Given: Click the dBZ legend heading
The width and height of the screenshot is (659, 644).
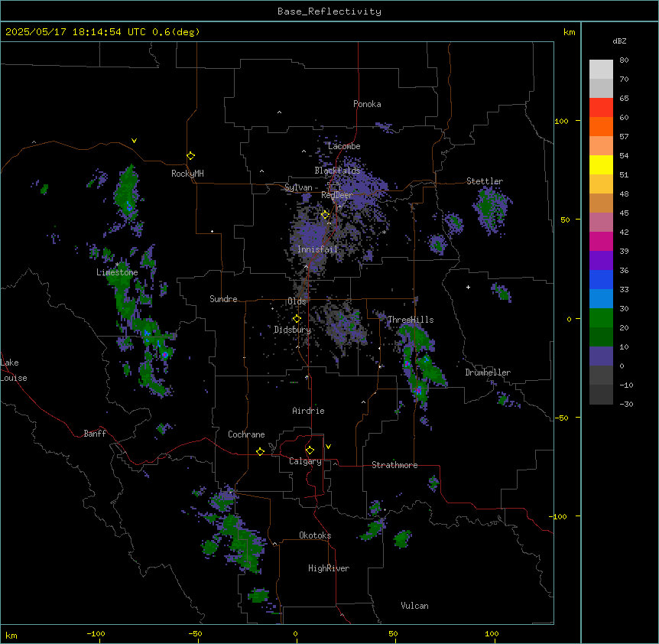Looking at the screenshot, I should click(619, 41).
